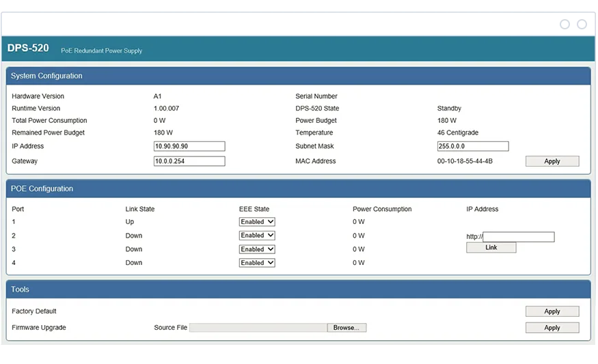
Task: Click the Link State column header
Action: [140, 209]
